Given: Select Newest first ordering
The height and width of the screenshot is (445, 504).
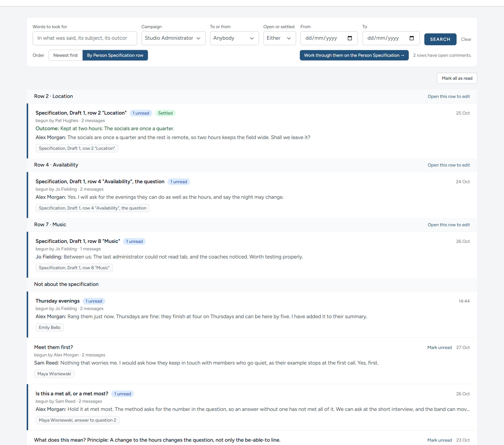Looking at the screenshot, I should [65, 55].
